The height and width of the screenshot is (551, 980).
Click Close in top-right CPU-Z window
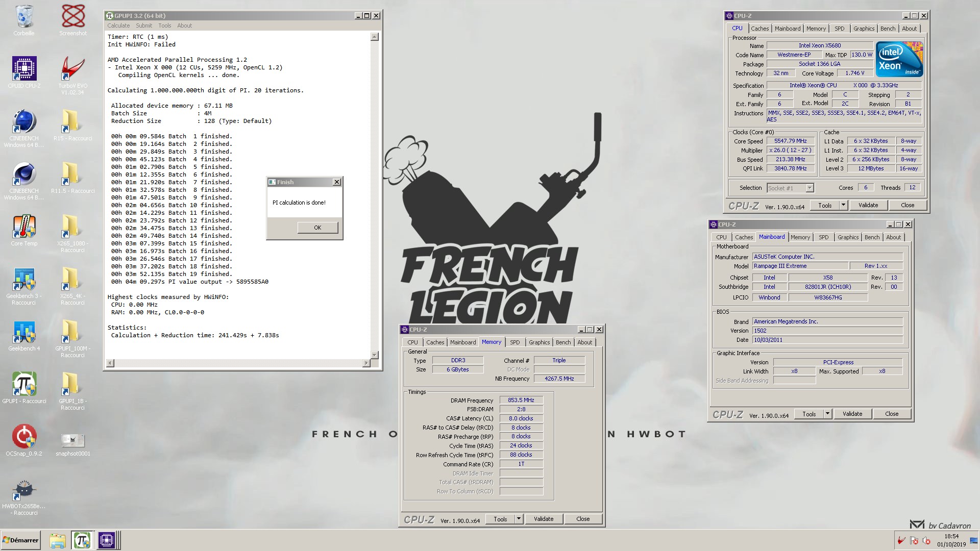click(x=908, y=205)
